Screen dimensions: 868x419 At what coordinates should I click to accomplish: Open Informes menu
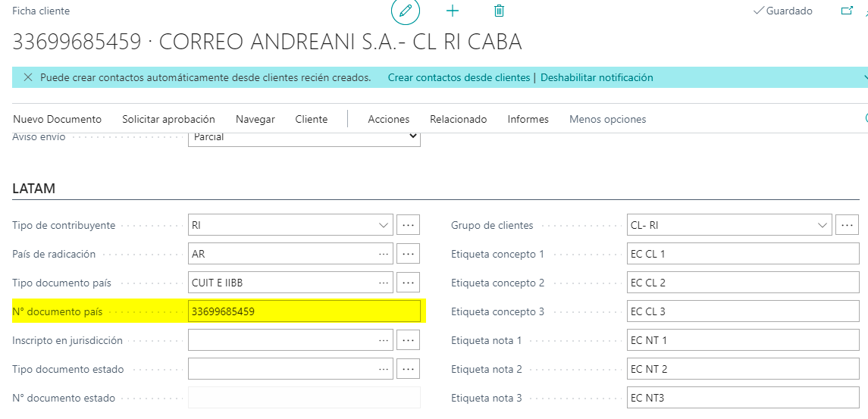pyautogui.click(x=528, y=119)
